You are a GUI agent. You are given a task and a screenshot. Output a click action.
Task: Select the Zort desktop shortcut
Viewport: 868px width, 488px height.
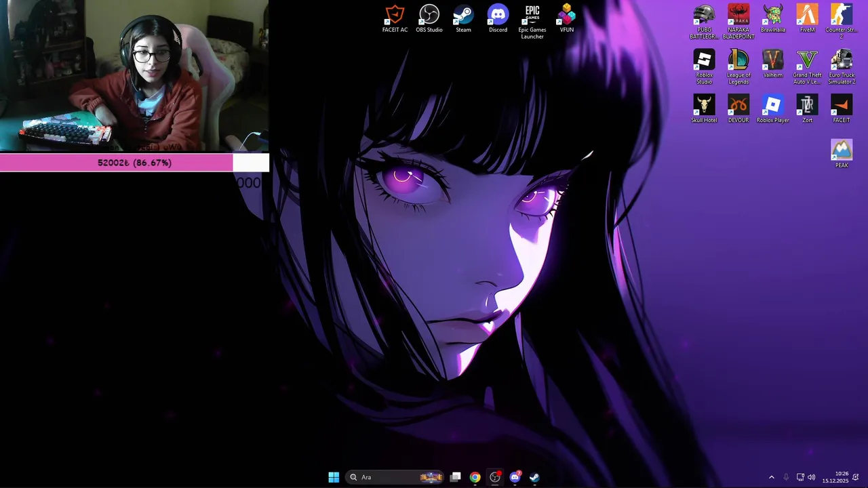click(x=807, y=108)
